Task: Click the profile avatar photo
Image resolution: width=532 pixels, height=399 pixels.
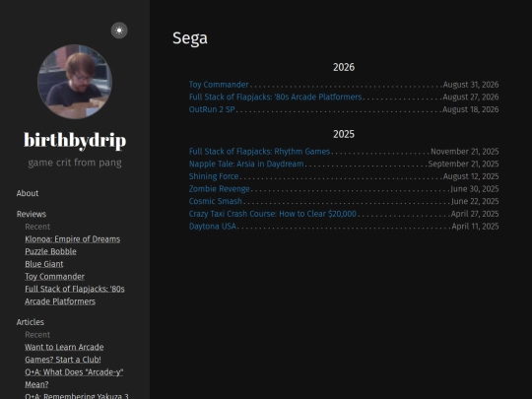Action: point(75,82)
